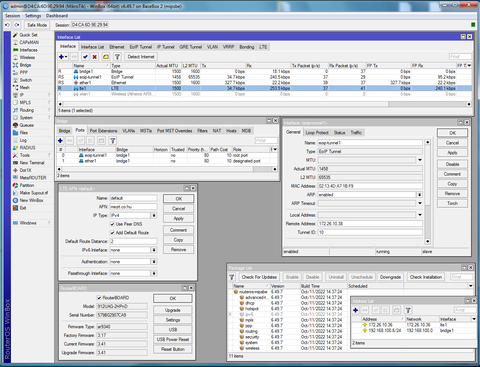This screenshot has width=480, height=367.
Task: Click Check For Updates in Package List
Action: click(x=259, y=277)
